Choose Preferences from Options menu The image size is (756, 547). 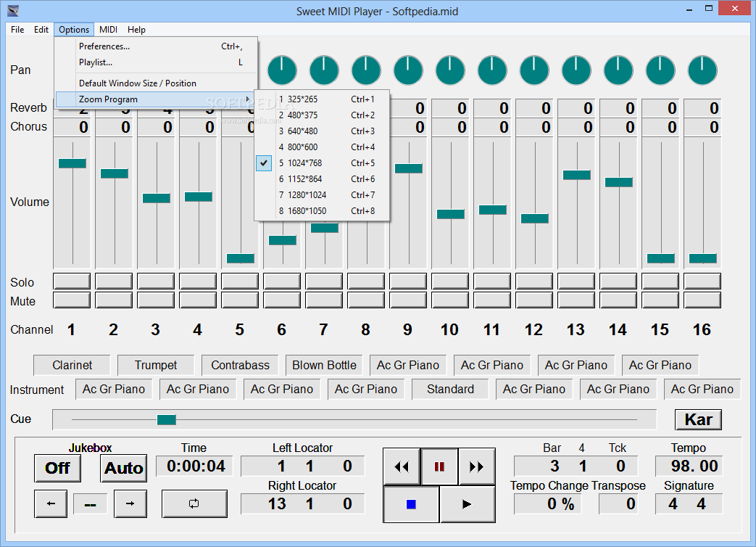point(156,46)
